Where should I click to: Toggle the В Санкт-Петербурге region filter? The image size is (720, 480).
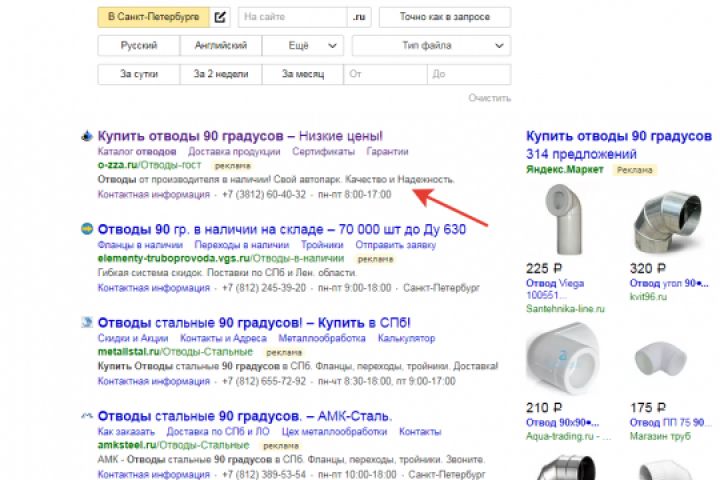coord(153,17)
